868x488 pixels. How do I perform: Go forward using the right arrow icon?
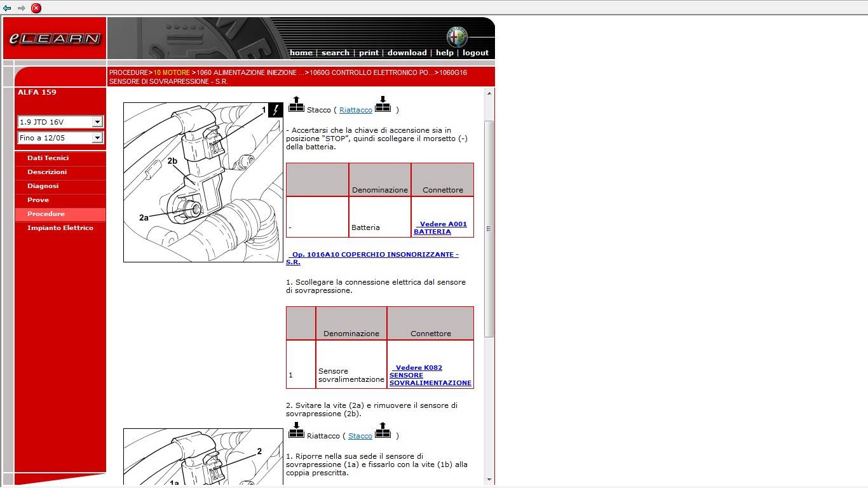coord(22,8)
